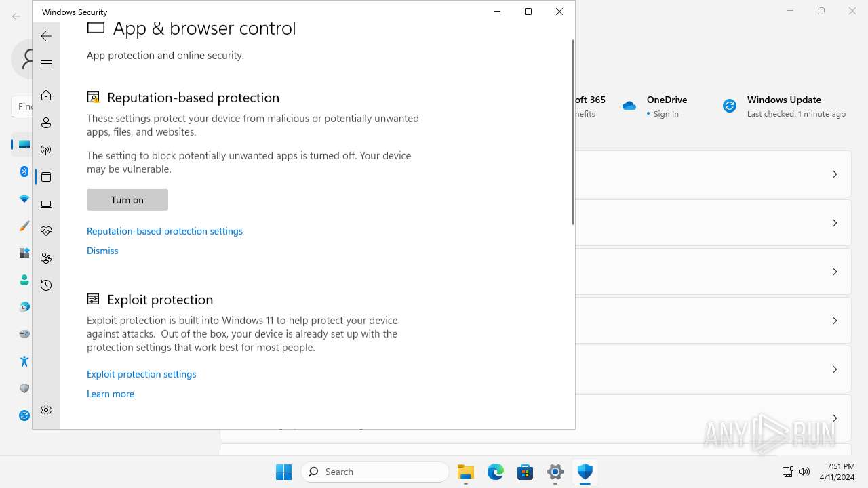This screenshot has width=868, height=488.
Task: Open the volume icon in system tray
Action: coord(804,472)
